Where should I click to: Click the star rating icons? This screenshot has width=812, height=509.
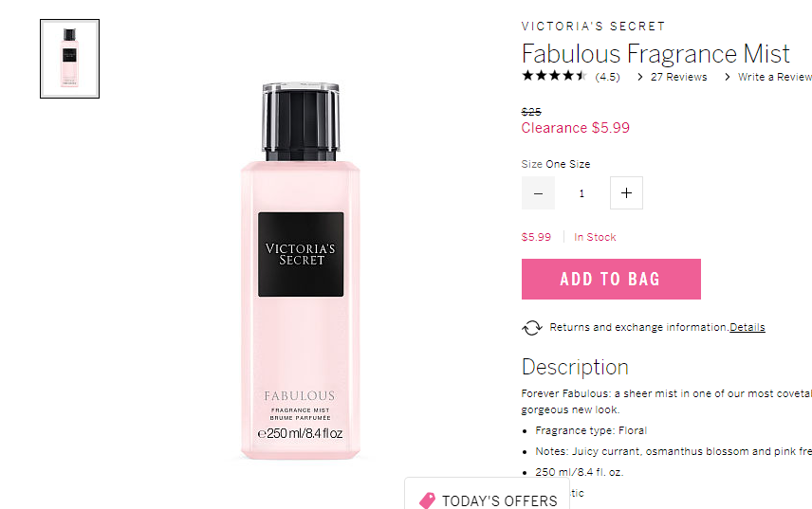[554, 76]
